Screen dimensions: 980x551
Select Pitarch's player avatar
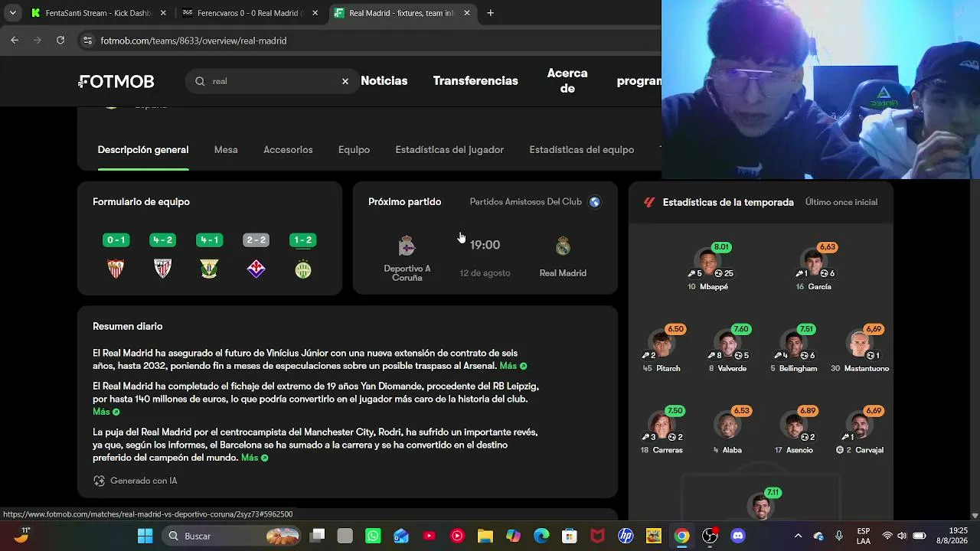click(x=662, y=345)
